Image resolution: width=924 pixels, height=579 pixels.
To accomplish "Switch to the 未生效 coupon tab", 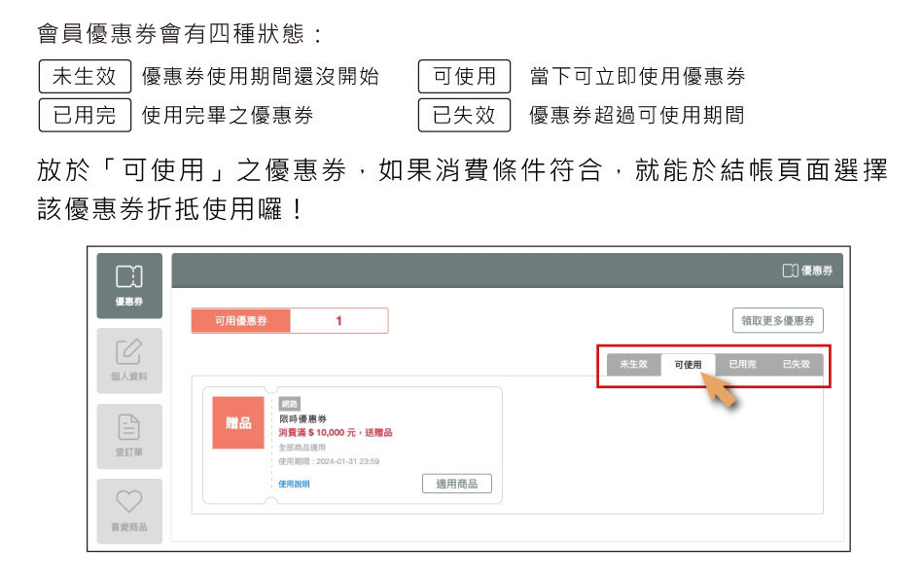I will pos(633,364).
